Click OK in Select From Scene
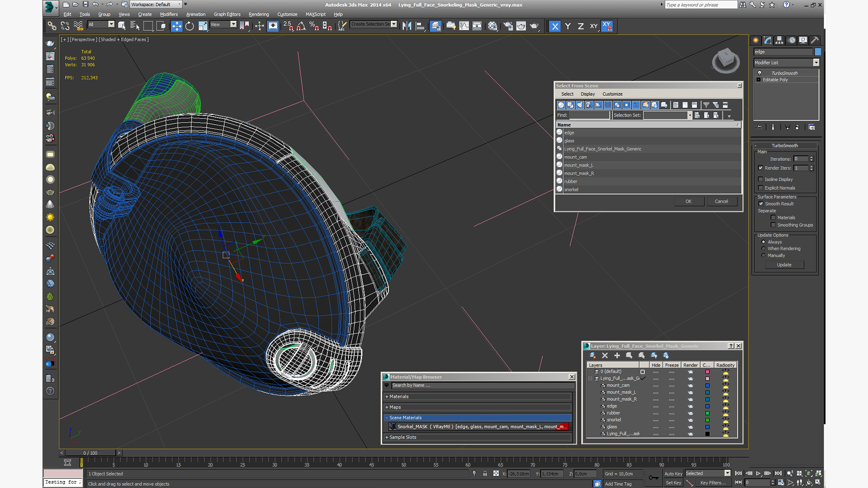Screen dimensions: 868x488 pyautogui.click(x=689, y=202)
